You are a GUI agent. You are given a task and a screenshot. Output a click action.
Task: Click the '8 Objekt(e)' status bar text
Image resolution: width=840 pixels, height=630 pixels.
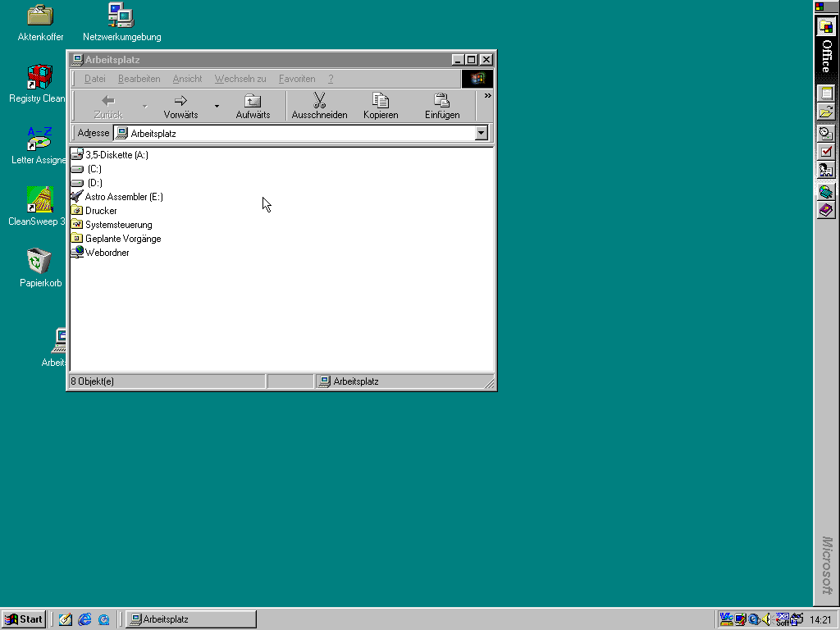coord(92,381)
